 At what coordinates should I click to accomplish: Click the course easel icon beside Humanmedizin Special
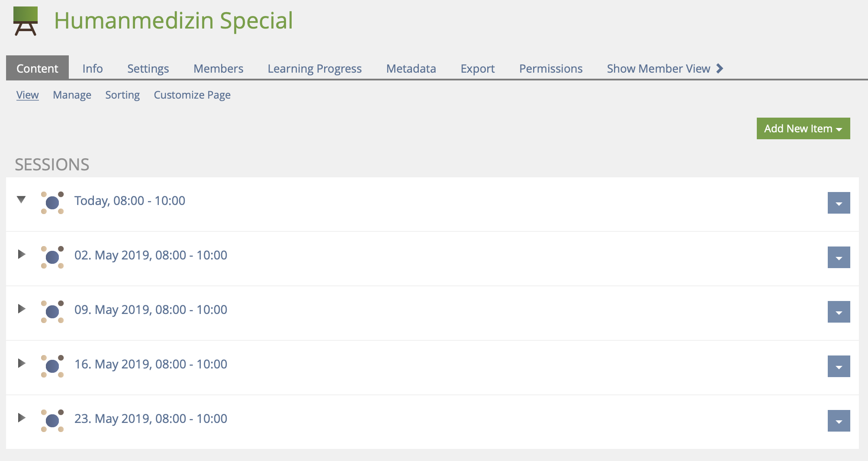pyautogui.click(x=26, y=21)
